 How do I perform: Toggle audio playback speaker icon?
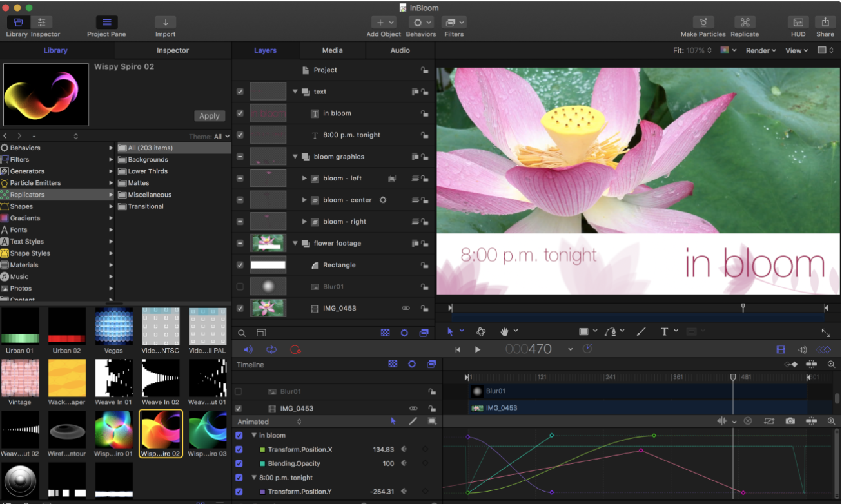tap(248, 349)
